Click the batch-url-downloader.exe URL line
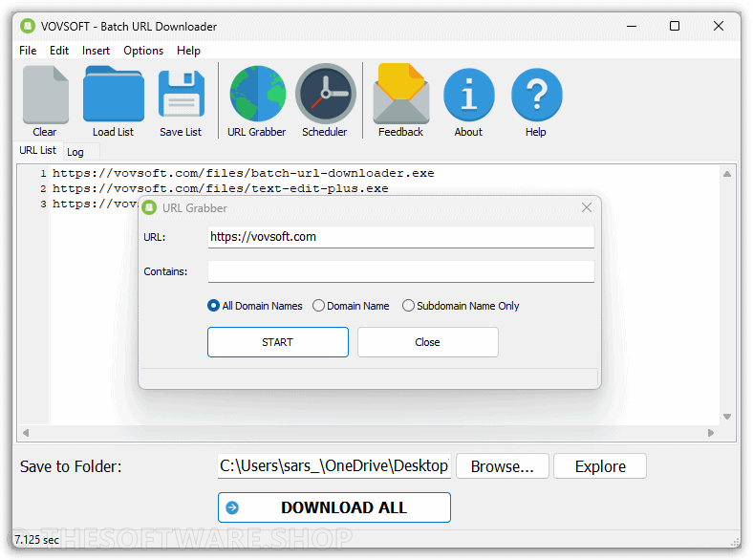 point(244,173)
